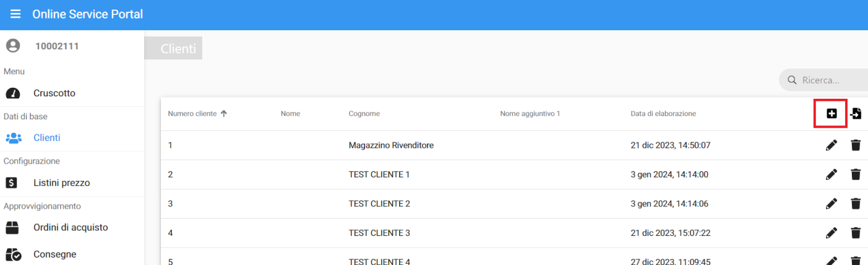868x265 pixels.
Task: Click date 21 dic 2023, 15:07:22
Action: [x=670, y=233]
